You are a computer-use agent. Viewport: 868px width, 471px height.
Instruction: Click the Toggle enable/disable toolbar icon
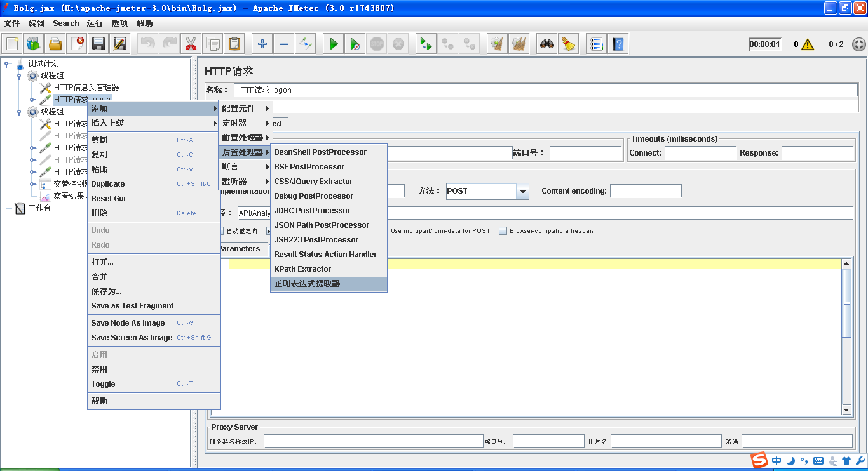point(306,44)
